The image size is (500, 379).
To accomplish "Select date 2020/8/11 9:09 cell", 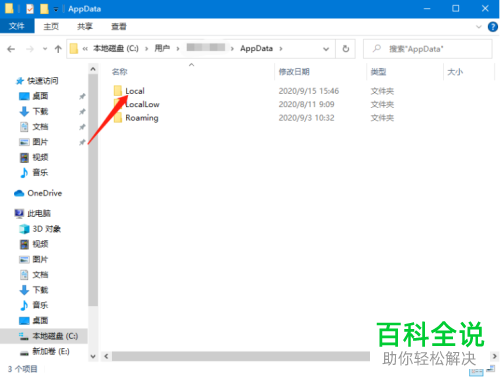I will pos(306,104).
